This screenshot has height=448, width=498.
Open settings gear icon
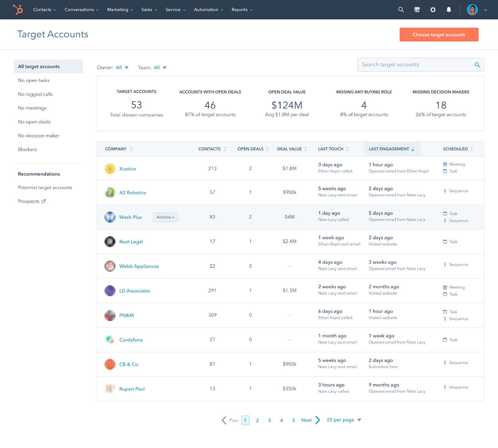[x=433, y=10]
